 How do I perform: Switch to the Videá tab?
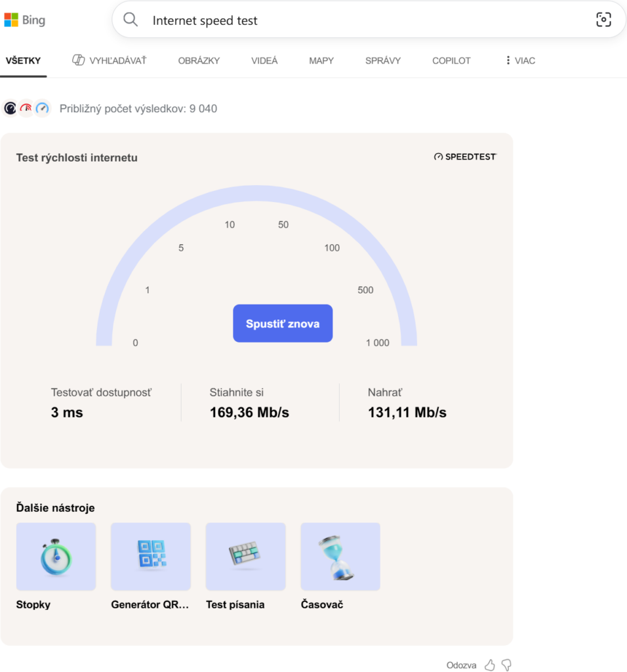coord(264,60)
